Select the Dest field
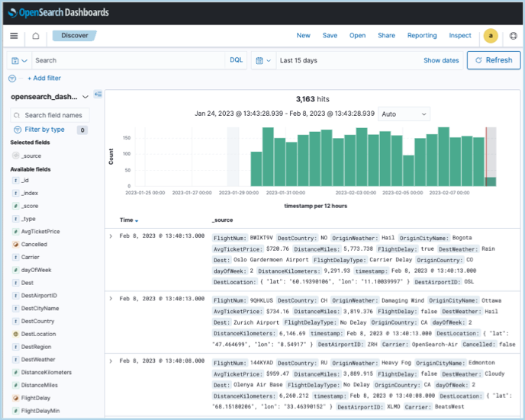525x420 pixels. point(27,283)
